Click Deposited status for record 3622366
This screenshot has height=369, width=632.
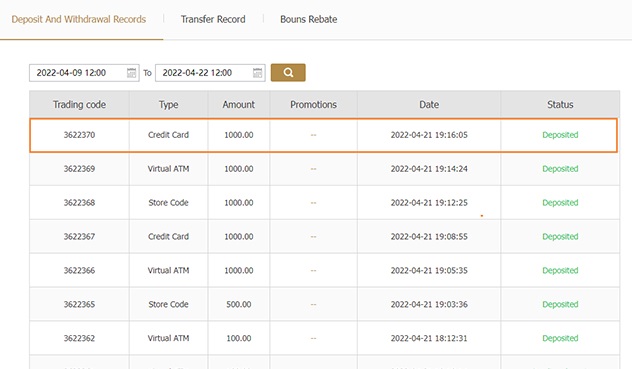pos(560,270)
